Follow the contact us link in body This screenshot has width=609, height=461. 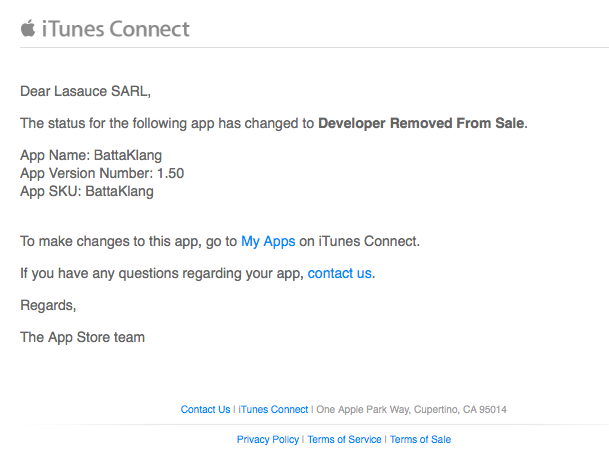(x=339, y=273)
